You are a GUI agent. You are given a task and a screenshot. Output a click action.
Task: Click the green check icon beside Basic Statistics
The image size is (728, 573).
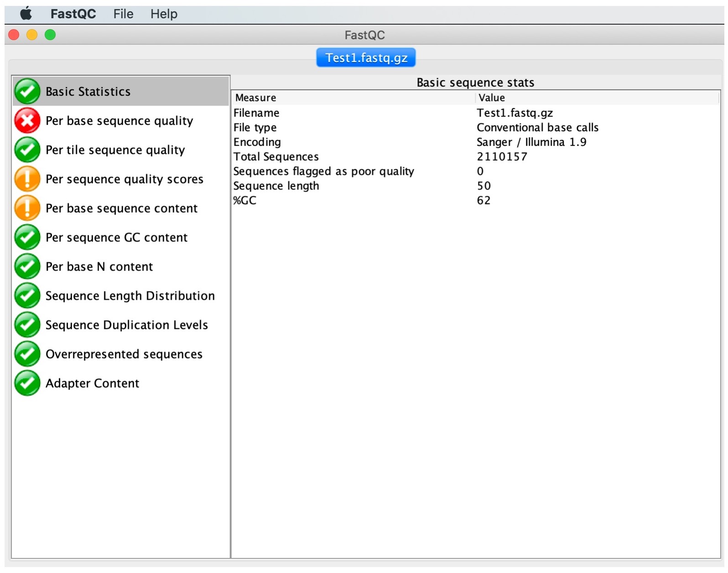[27, 91]
